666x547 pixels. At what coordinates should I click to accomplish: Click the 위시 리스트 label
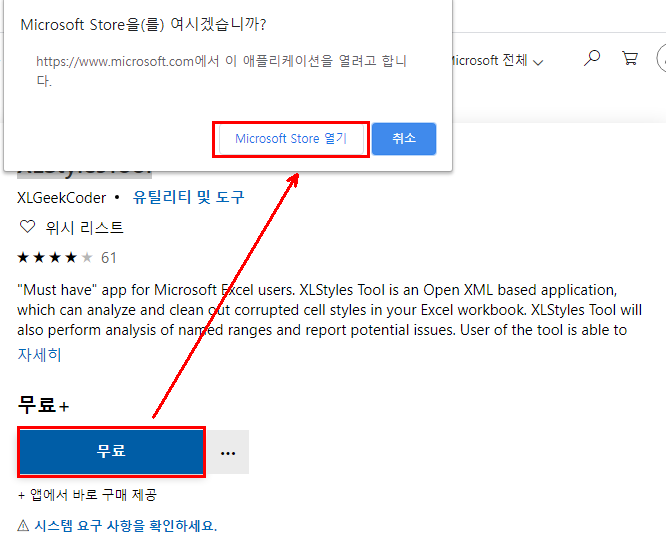click(x=85, y=228)
